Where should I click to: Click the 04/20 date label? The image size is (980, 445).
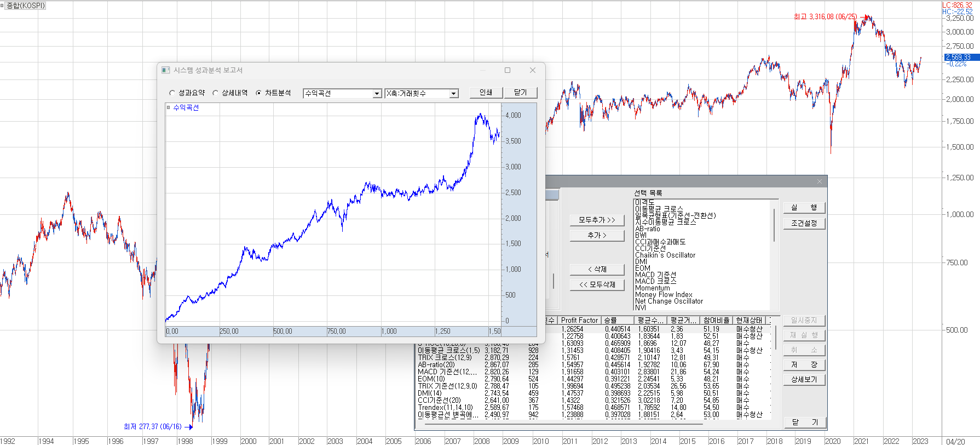955,441
